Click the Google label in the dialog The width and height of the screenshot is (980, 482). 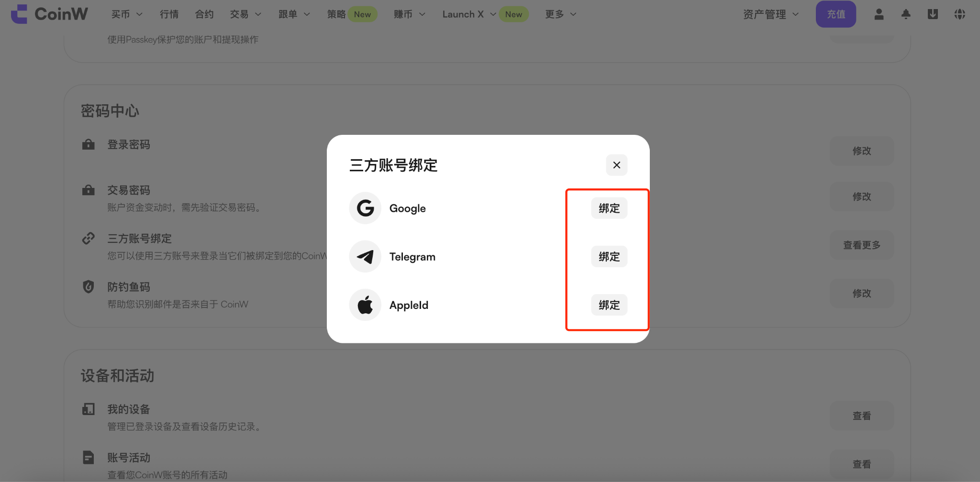tap(408, 208)
